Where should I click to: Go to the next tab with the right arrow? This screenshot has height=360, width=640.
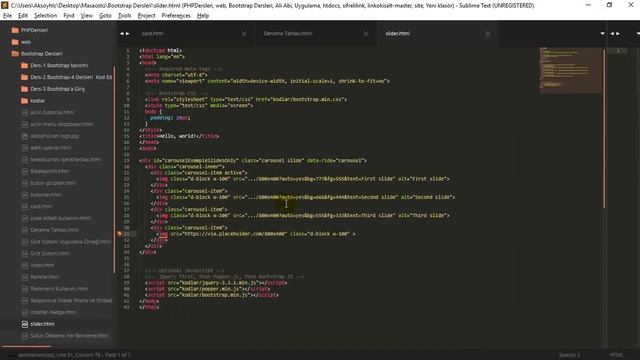click(x=128, y=33)
